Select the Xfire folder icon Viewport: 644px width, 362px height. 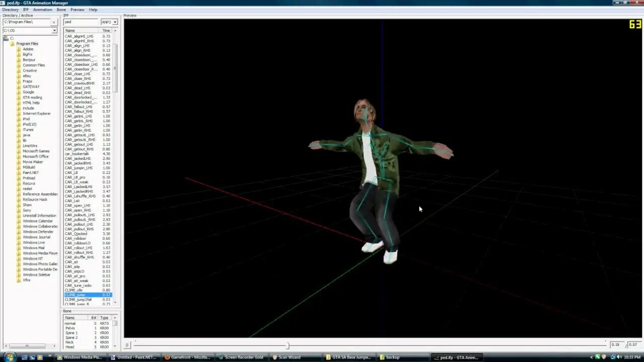(19, 280)
